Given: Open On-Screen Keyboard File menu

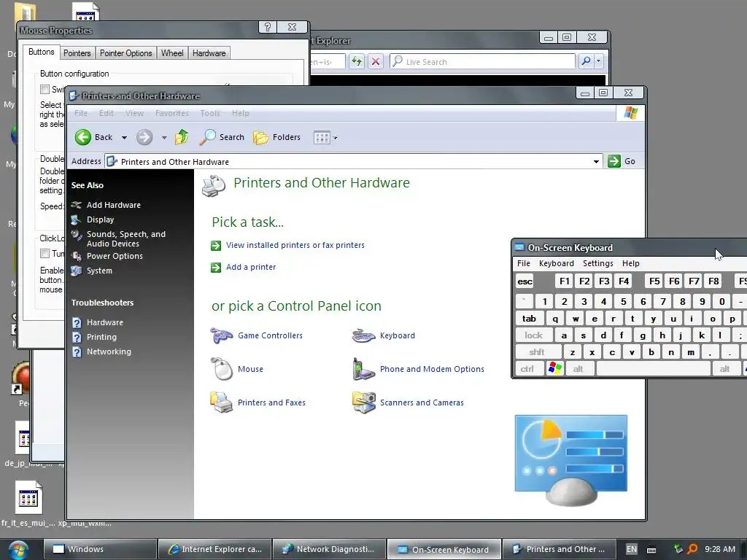Looking at the screenshot, I should 524,263.
